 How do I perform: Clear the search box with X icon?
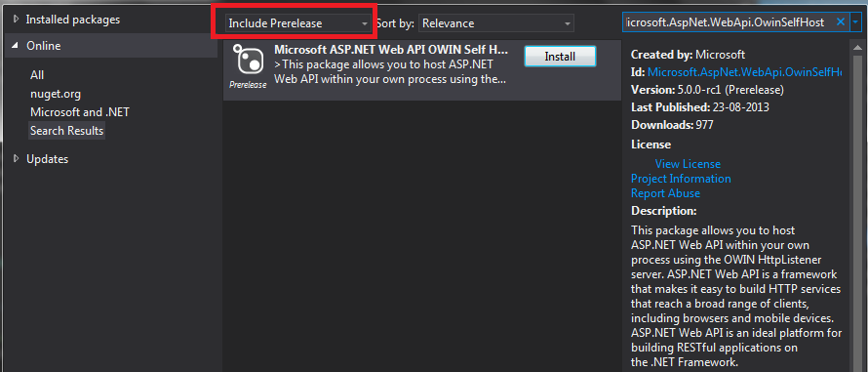[841, 22]
